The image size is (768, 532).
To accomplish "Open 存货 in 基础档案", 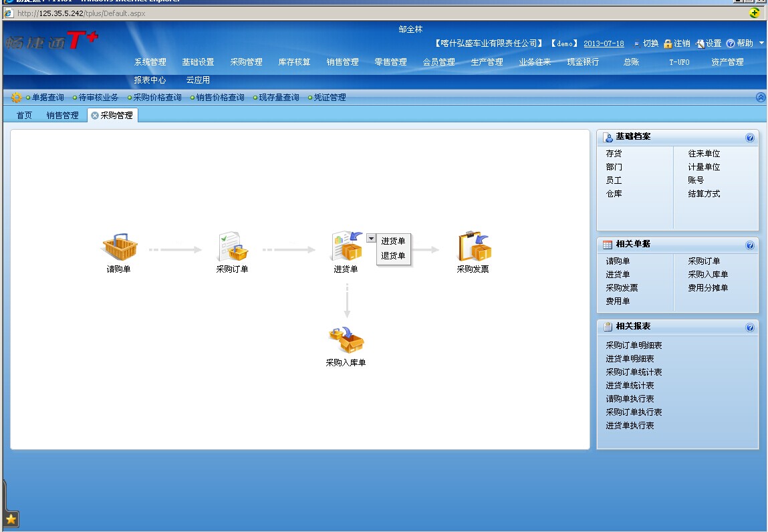I will coord(614,154).
